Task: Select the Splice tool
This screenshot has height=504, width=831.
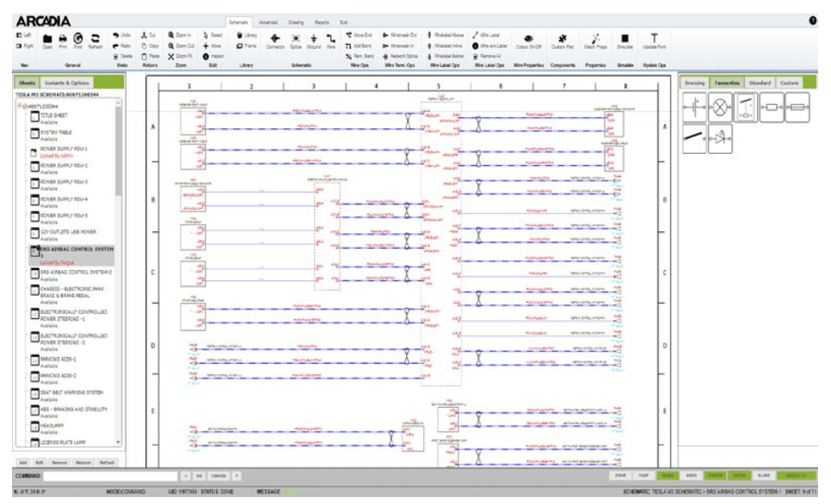Action: [x=296, y=40]
